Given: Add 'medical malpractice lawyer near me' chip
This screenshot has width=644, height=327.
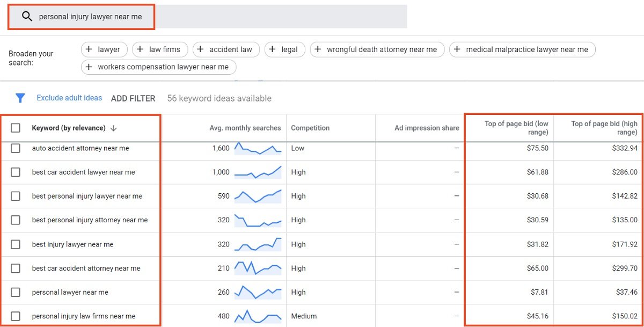Looking at the screenshot, I should (x=522, y=49).
